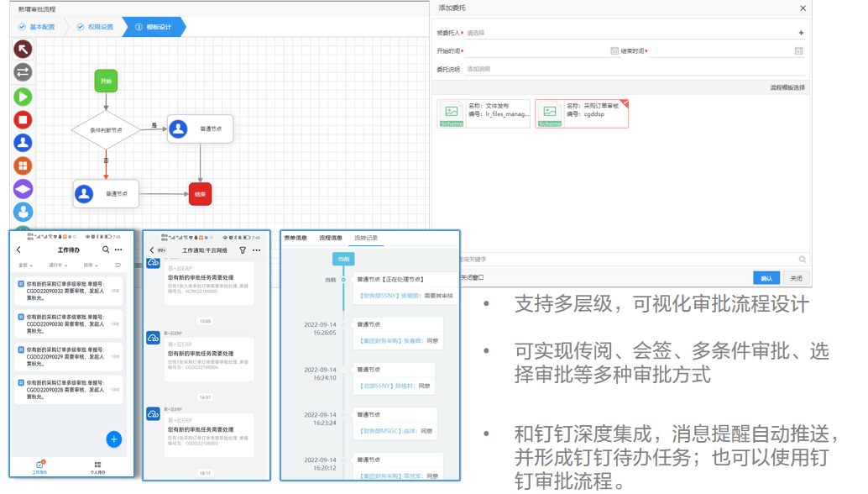This screenshot has height=494, width=868.
Task: Click the 关闭 button in 添加委托 dialog
Action: point(796,278)
